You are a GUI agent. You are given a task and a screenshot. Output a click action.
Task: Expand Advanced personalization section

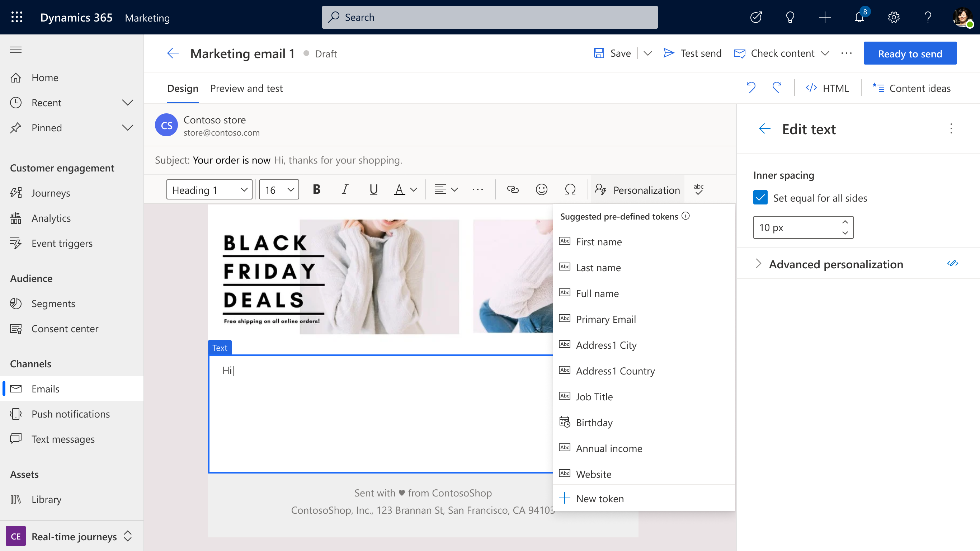(759, 263)
